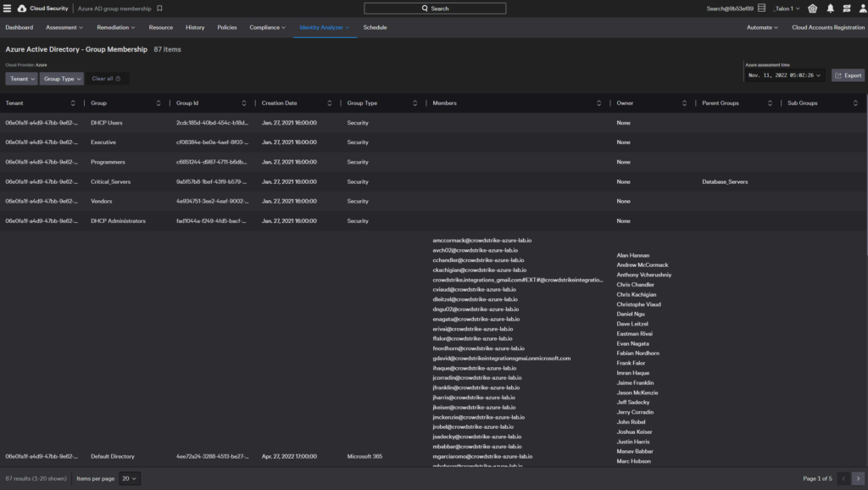Open the hamburger navigation menu

(7, 8)
